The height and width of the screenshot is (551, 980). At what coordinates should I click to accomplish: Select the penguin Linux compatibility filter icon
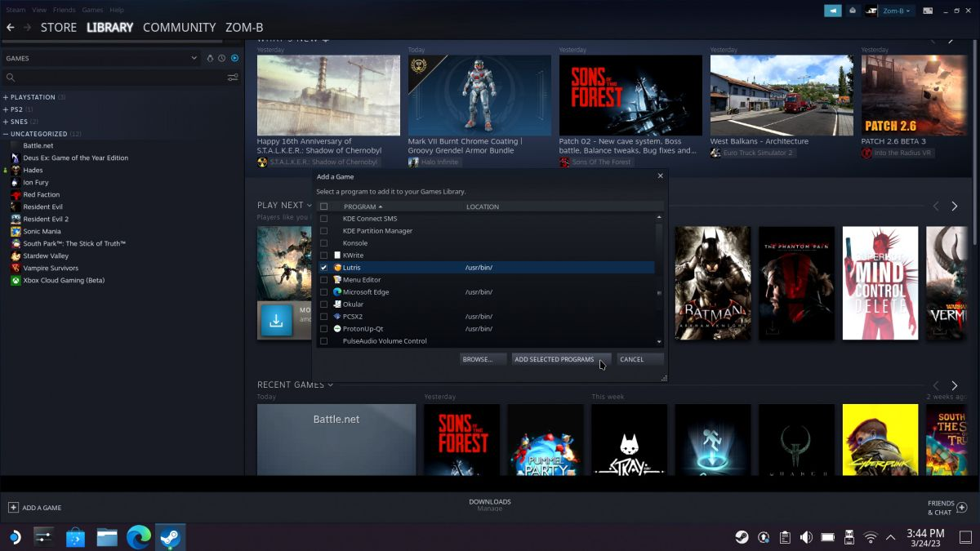pos(210,58)
